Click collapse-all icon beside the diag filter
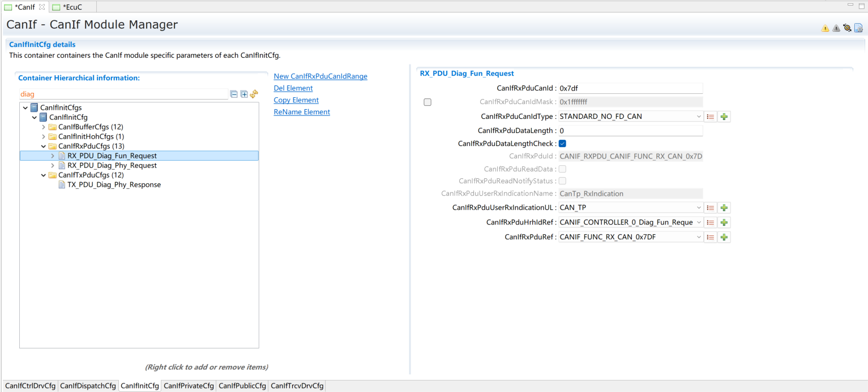Image resolution: width=868 pixels, height=392 pixels. [234, 94]
